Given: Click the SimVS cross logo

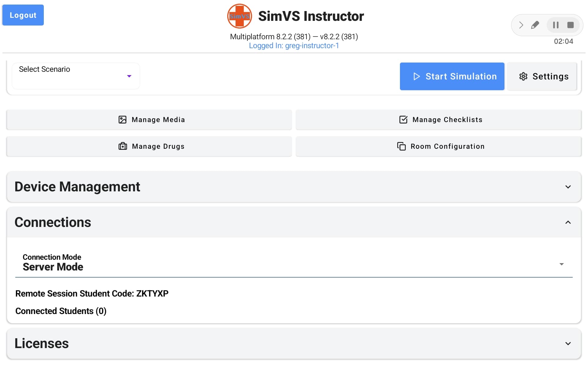Looking at the screenshot, I should pos(239,16).
